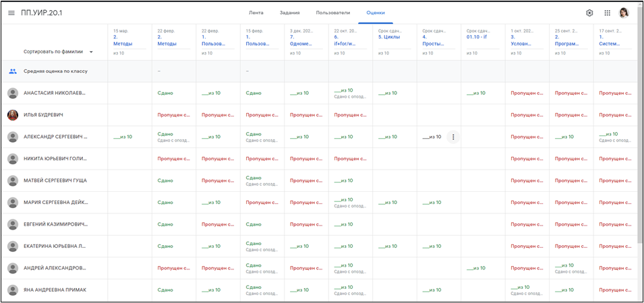Open the hamburger main menu
Screen dimensions: 644x303
11,13
